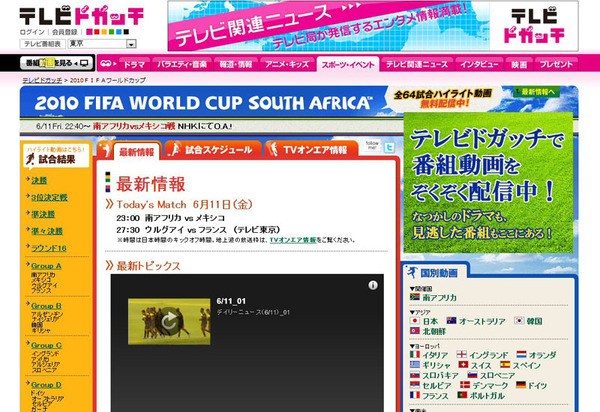600x412 pixels.
Task: Open the テレビ関連ニュース navigation tab
Action: pos(417,64)
